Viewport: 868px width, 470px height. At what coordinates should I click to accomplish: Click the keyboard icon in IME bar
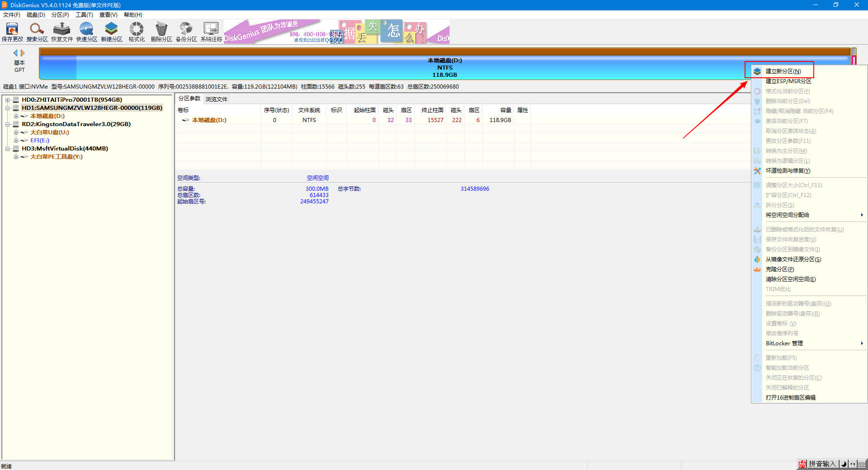click(x=862, y=464)
